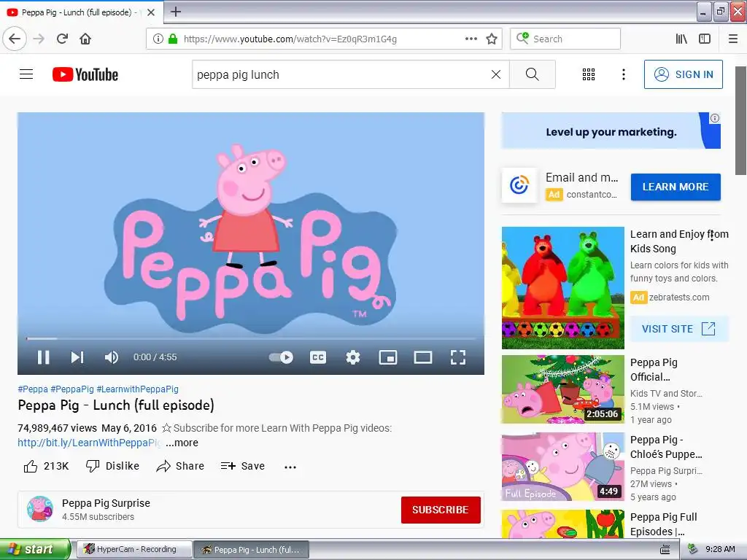Expand description with ...more
The height and width of the screenshot is (560, 747).
click(x=182, y=443)
